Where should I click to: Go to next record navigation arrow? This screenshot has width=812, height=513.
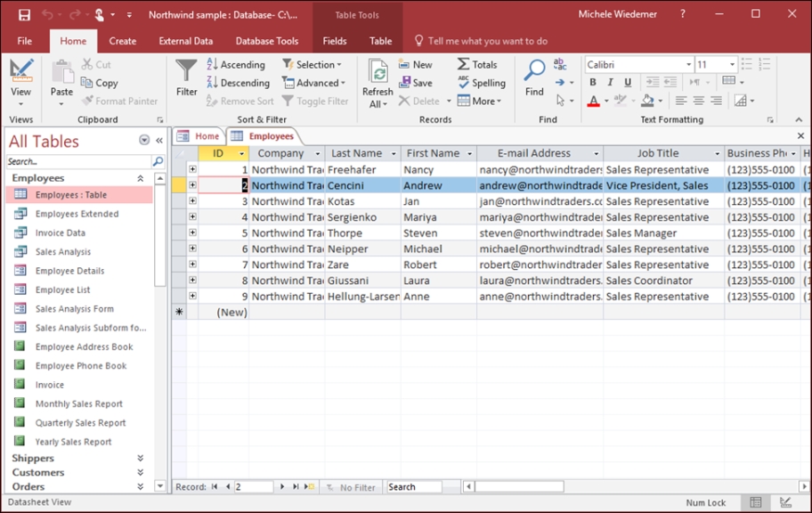[282, 486]
